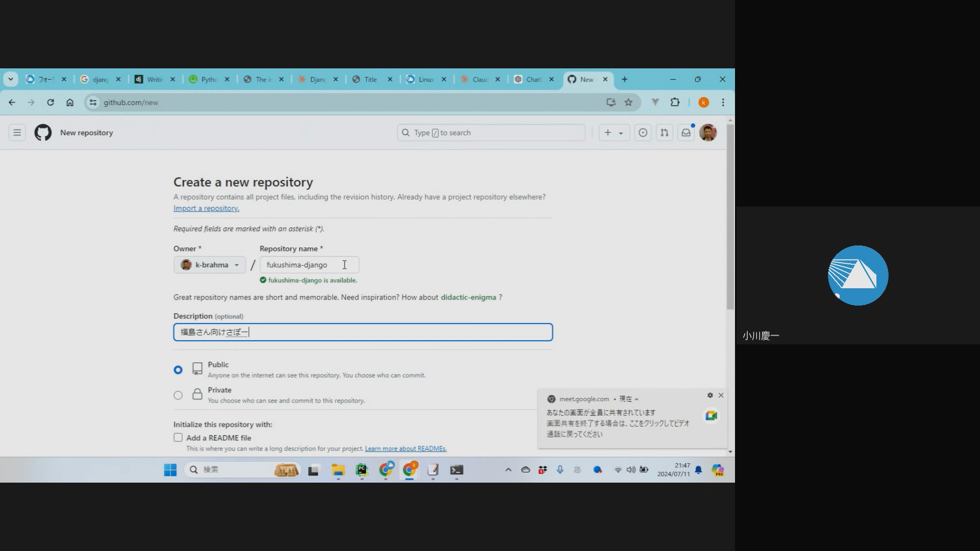Image resolution: width=980 pixels, height=551 pixels.
Task: Open the hamburger navigation menu
Action: [17, 133]
